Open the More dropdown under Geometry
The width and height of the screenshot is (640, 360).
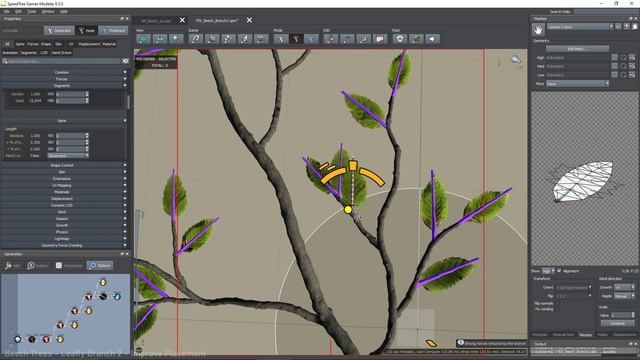(x=577, y=84)
